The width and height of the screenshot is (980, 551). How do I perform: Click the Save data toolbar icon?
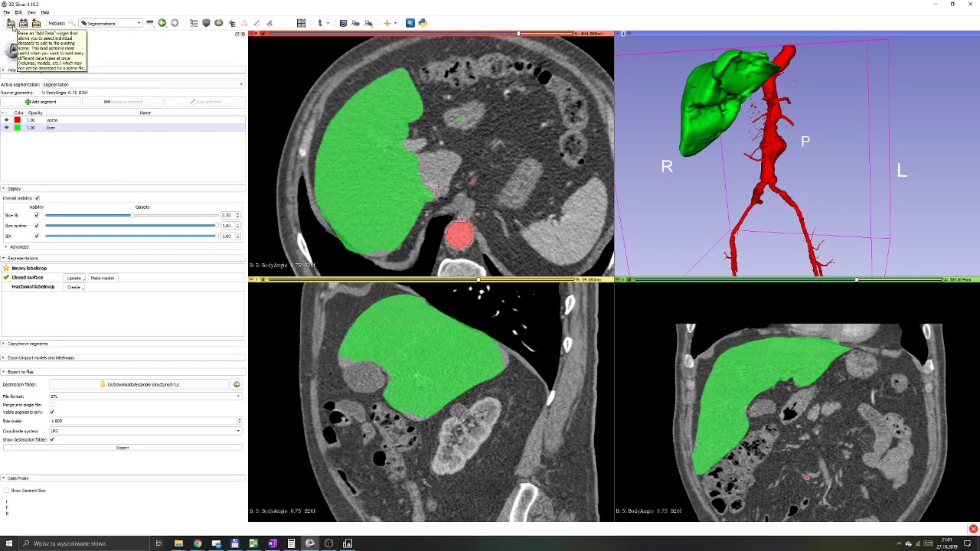pos(36,23)
